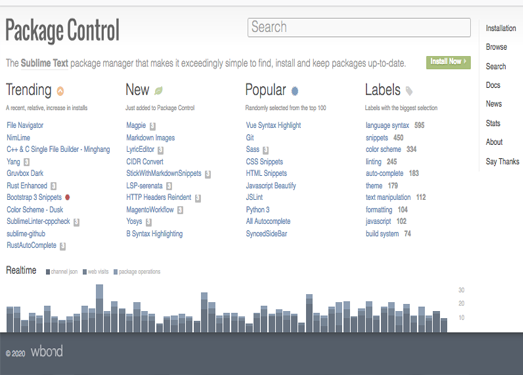Click the channel json legend square
This screenshot has height=375, width=523.
click(x=48, y=272)
